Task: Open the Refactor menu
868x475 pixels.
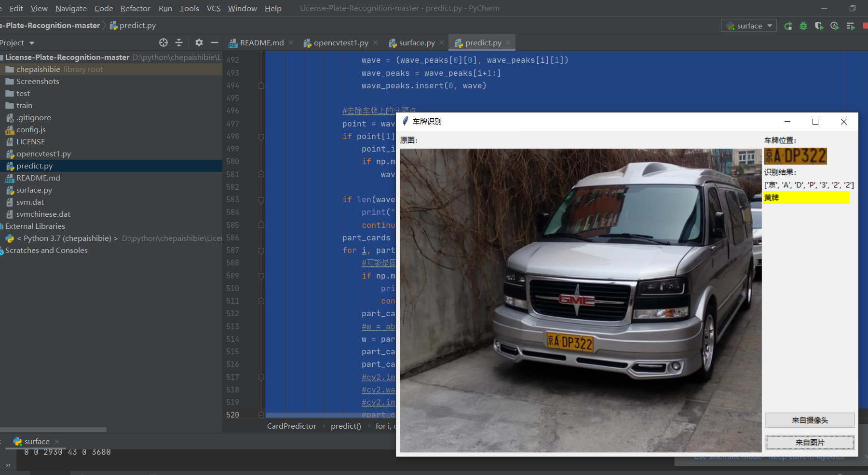Action: coord(135,9)
